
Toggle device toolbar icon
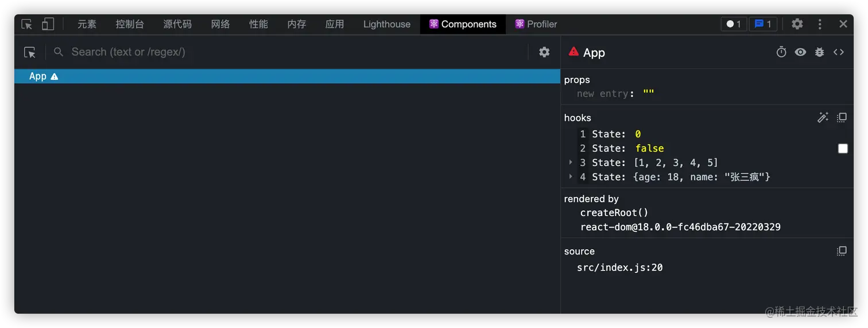coord(48,24)
